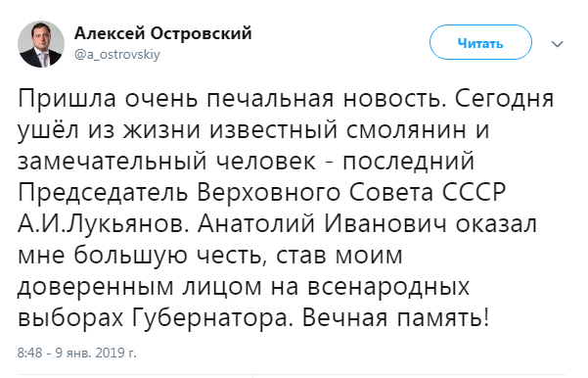Click the word 'последний' in the tweet
The height and width of the screenshot is (378, 588).
409,162
